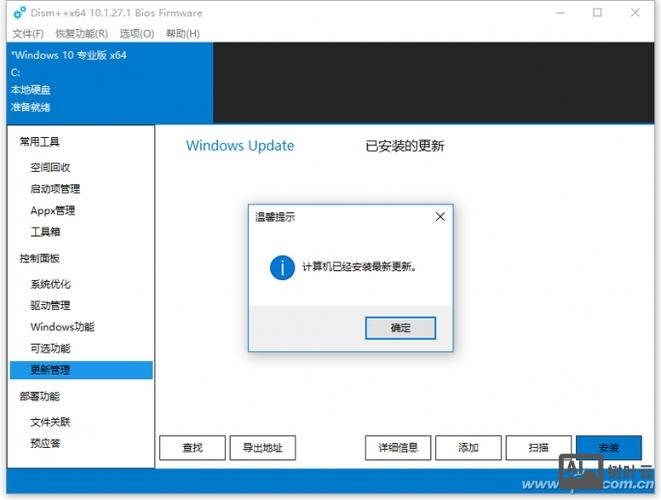661x500 pixels.
Task: Open 预应答 in the sidebar
Action: tap(45, 443)
